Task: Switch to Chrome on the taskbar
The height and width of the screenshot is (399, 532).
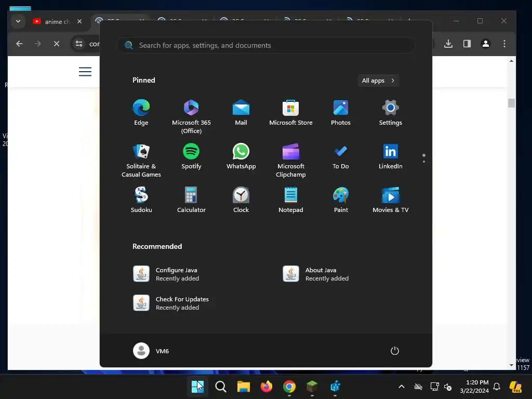Action: (x=289, y=386)
